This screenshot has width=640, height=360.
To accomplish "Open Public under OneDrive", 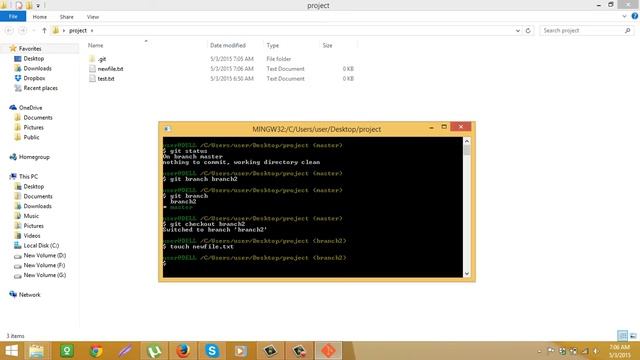I will (x=31, y=137).
